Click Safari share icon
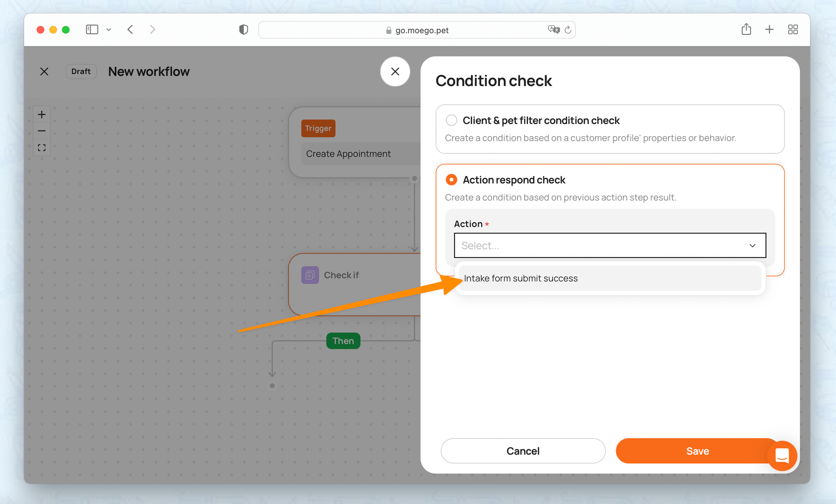Image resolution: width=836 pixels, height=504 pixels. [x=746, y=30]
